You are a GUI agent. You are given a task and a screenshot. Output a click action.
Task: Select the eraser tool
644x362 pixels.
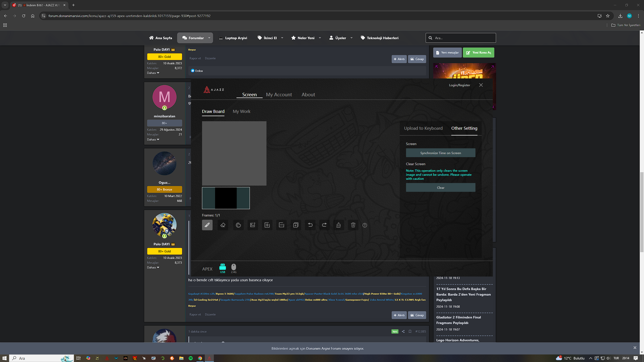coord(223,225)
